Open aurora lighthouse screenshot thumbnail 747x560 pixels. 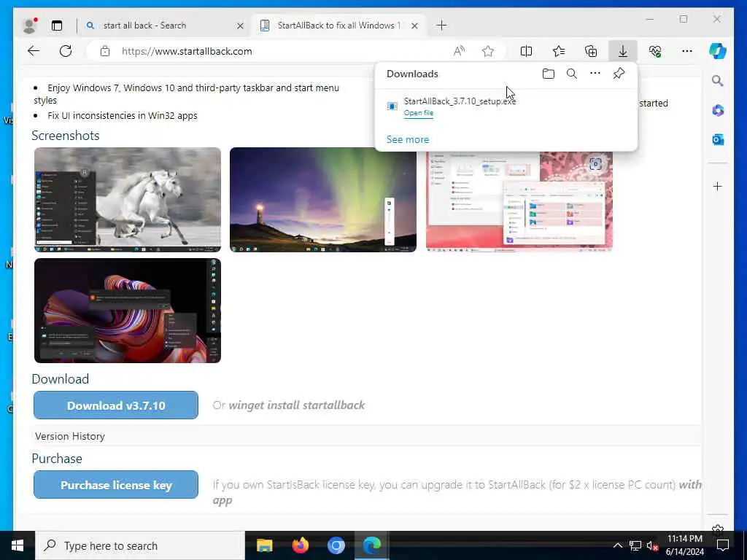click(323, 200)
